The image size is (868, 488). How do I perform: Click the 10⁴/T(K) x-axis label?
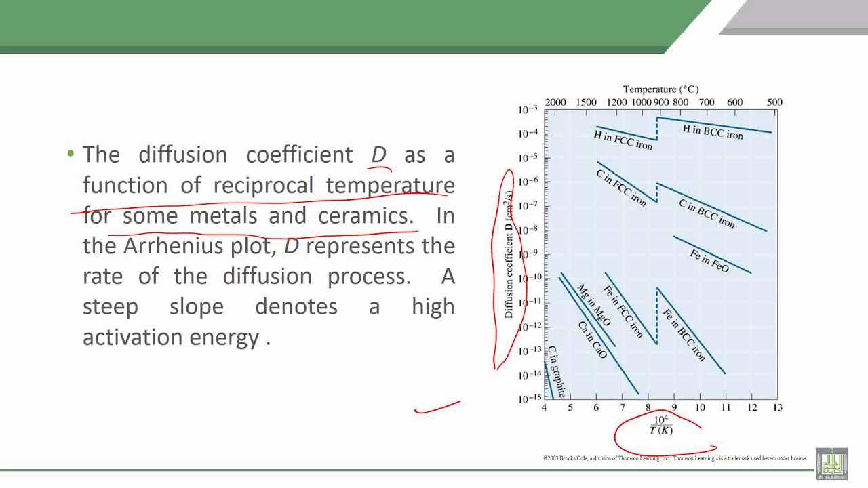click(660, 426)
